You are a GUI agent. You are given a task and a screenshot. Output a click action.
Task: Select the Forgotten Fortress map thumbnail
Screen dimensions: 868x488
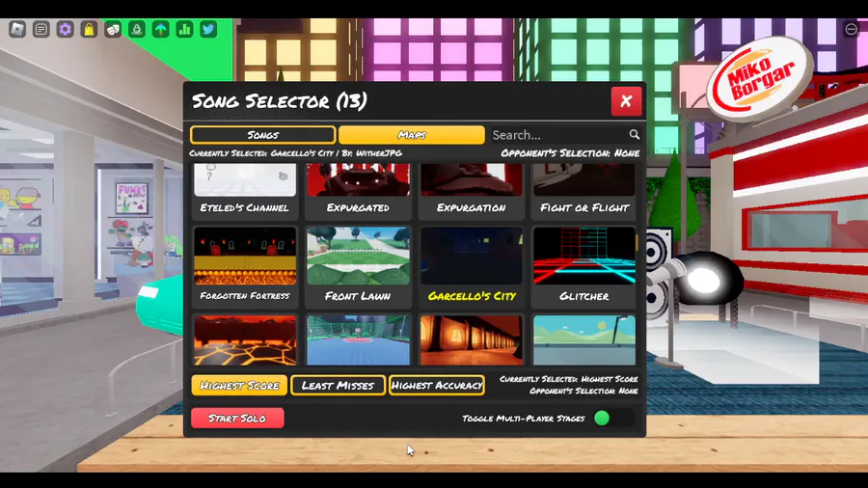[x=245, y=256]
